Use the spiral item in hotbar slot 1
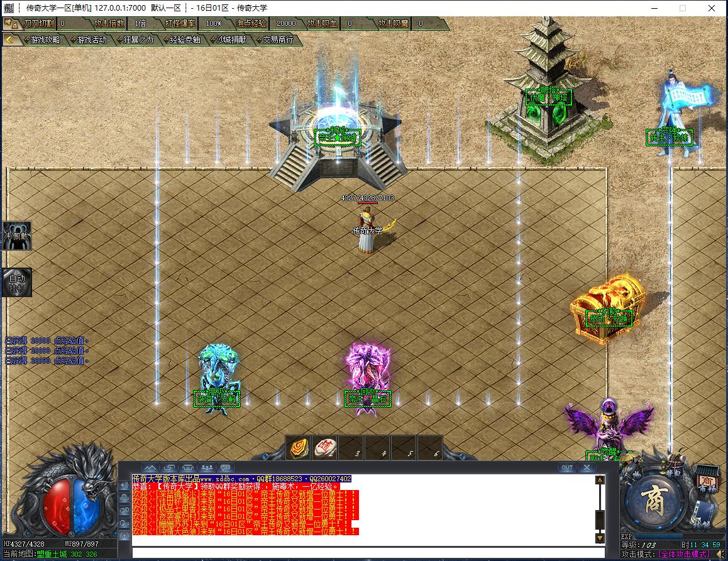Image resolution: width=728 pixels, height=561 pixels. coord(299,448)
